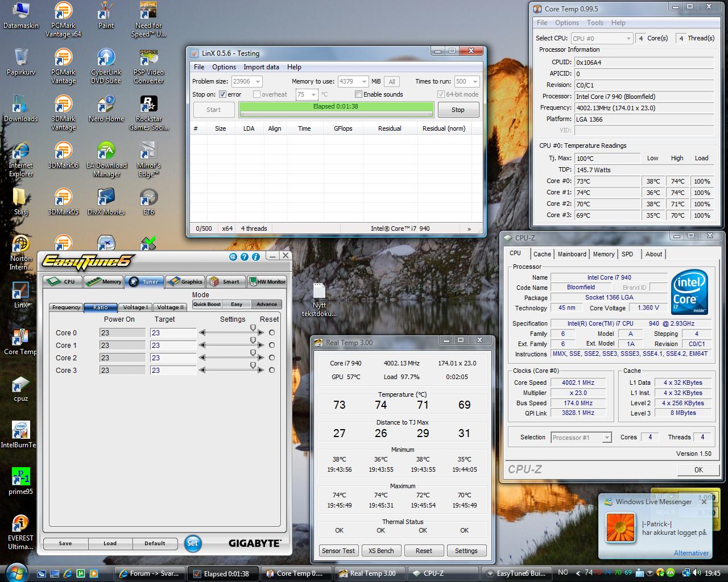Open the EA Download Manager shortcut

tap(106, 160)
